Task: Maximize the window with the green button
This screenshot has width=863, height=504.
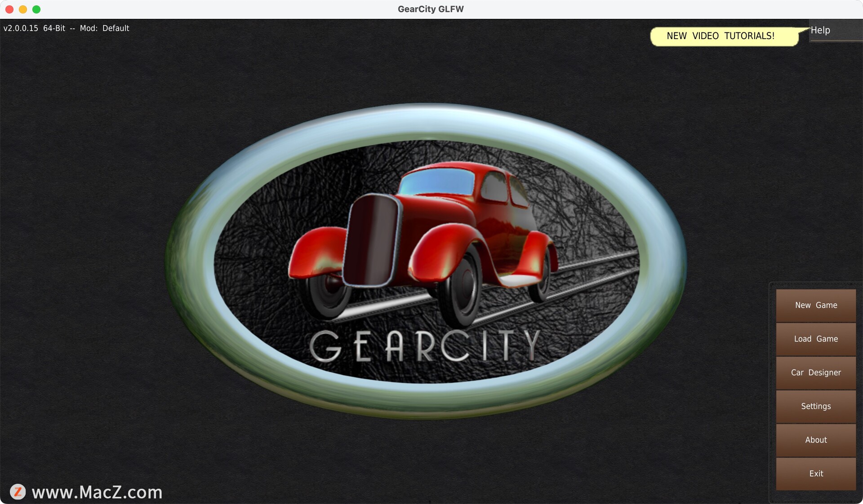Action: click(36, 9)
